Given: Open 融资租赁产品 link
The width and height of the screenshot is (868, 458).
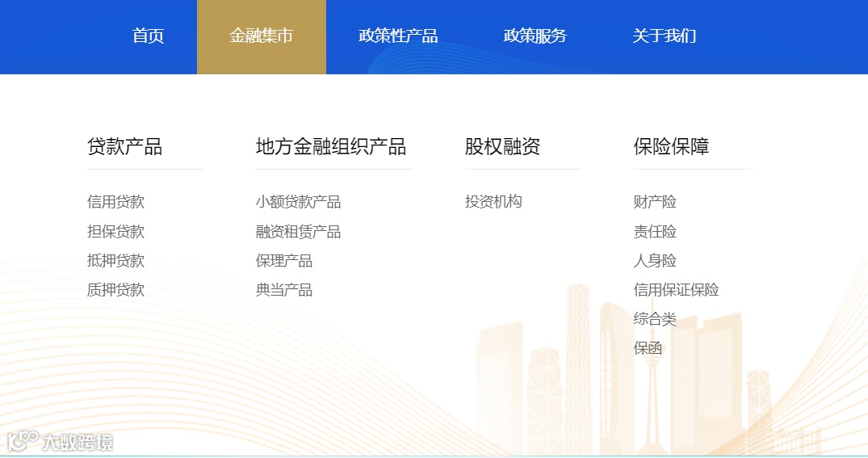Looking at the screenshot, I should pos(299,232).
